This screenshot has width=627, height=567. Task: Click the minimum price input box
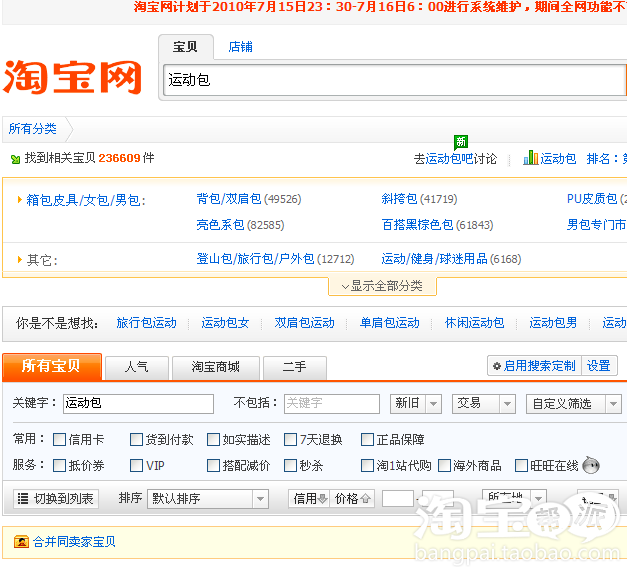point(398,499)
